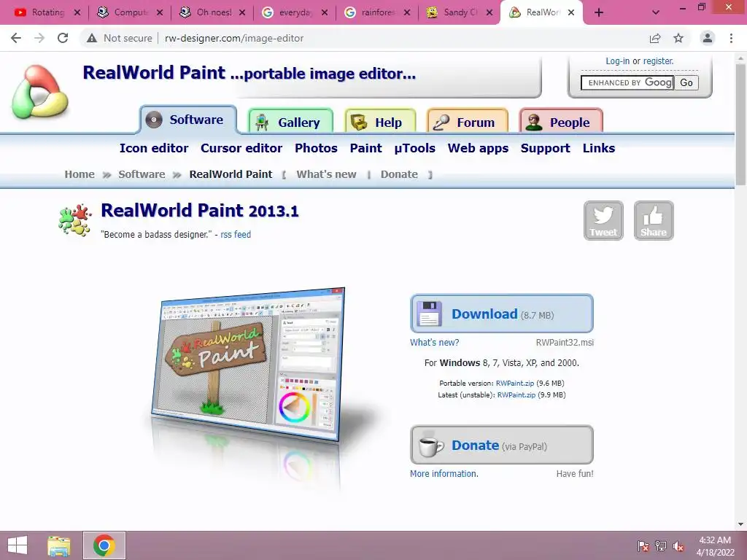Viewport: 747px width, 560px height.
Task: Click the browser Forward arrow
Action: tap(39, 38)
